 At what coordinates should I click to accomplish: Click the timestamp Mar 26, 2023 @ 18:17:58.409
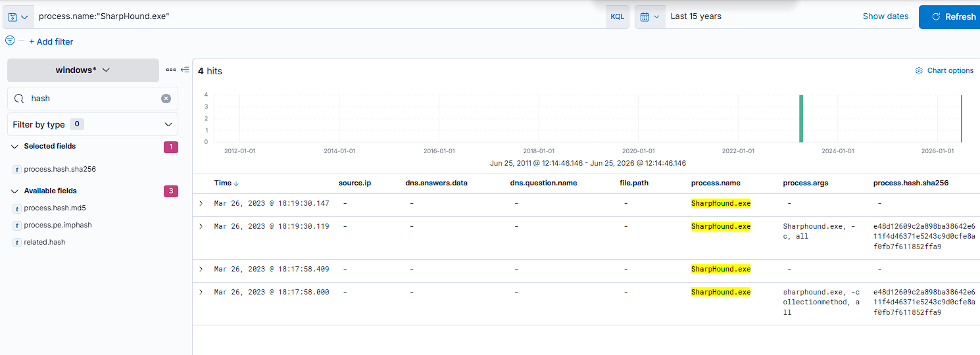272,270
